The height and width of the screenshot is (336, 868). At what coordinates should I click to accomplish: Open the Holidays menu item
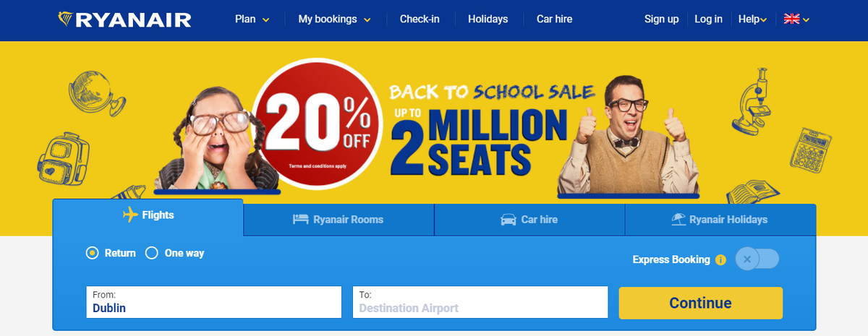[x=488, y=20]
